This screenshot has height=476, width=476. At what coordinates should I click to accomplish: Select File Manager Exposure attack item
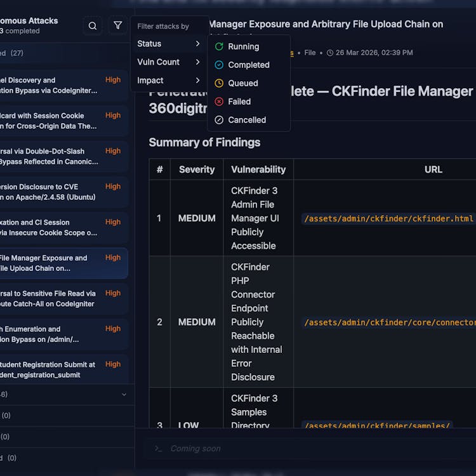(63, 263)
